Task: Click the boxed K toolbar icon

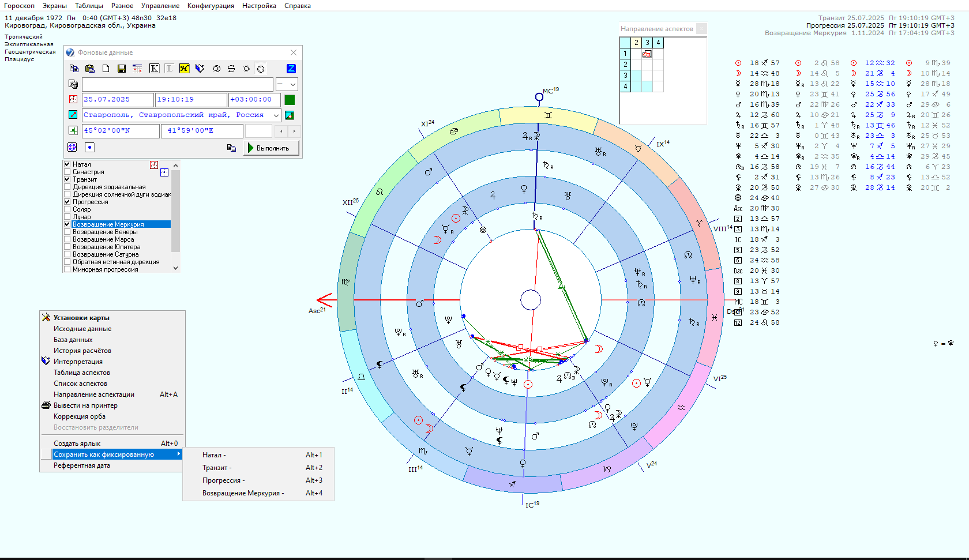Action: 154,69
